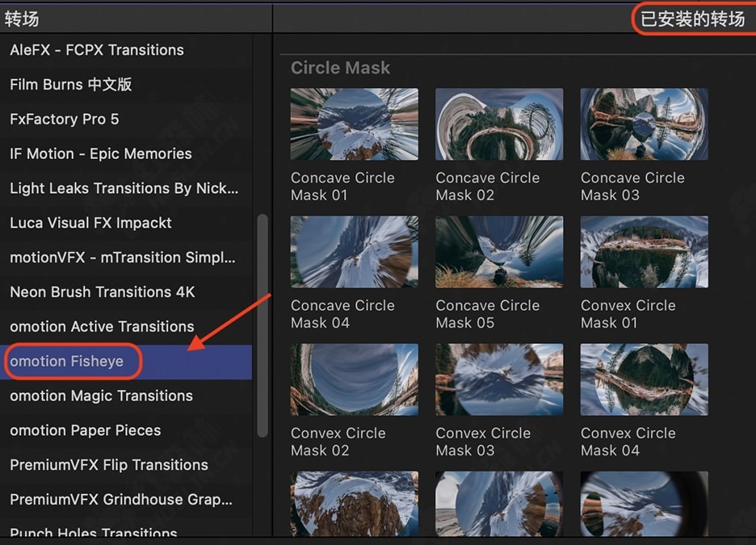Open Luca Visual FX Impackt category

(x=90, y=223)
